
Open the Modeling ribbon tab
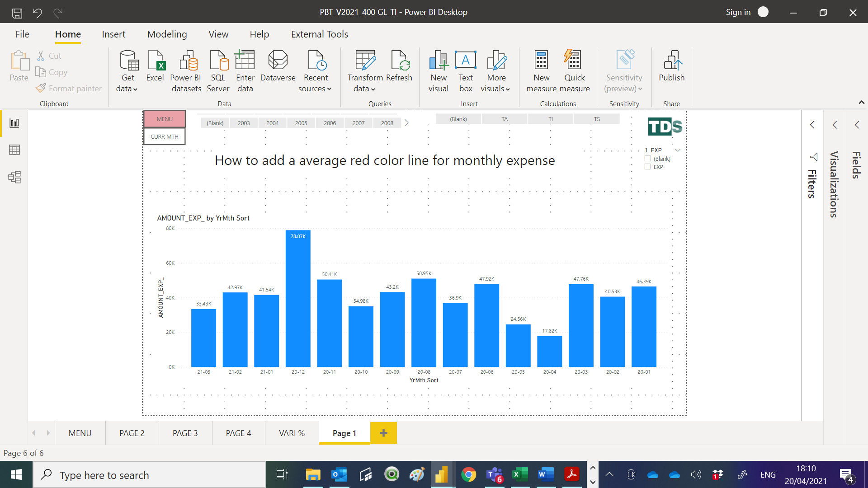(167, 34)
